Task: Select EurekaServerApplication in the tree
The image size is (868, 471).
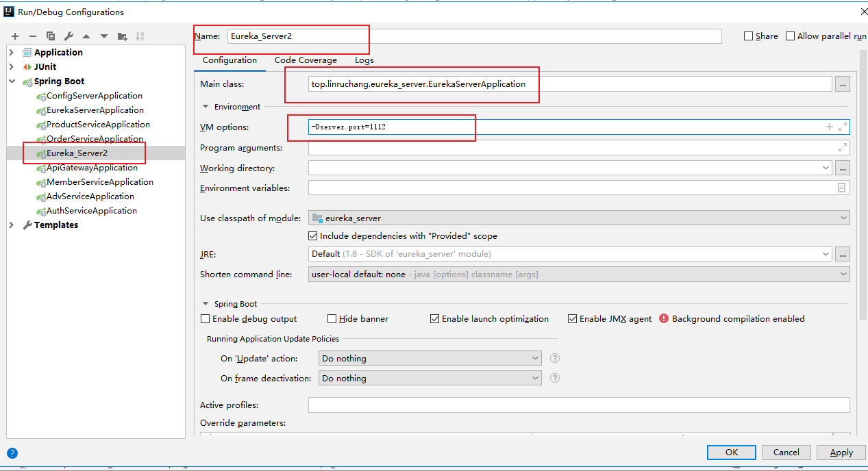Action: 95,110
